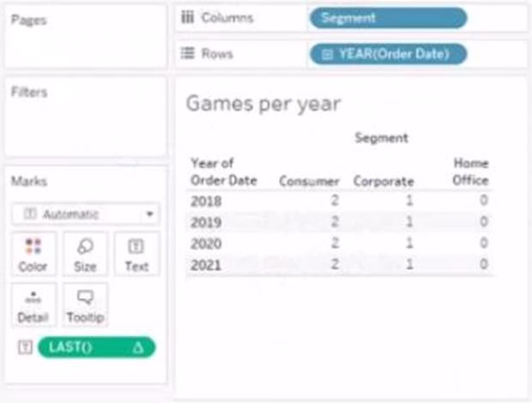The image size is (532, 403).
Task: Click the Text marks card icon
Action: coord(136,248)
